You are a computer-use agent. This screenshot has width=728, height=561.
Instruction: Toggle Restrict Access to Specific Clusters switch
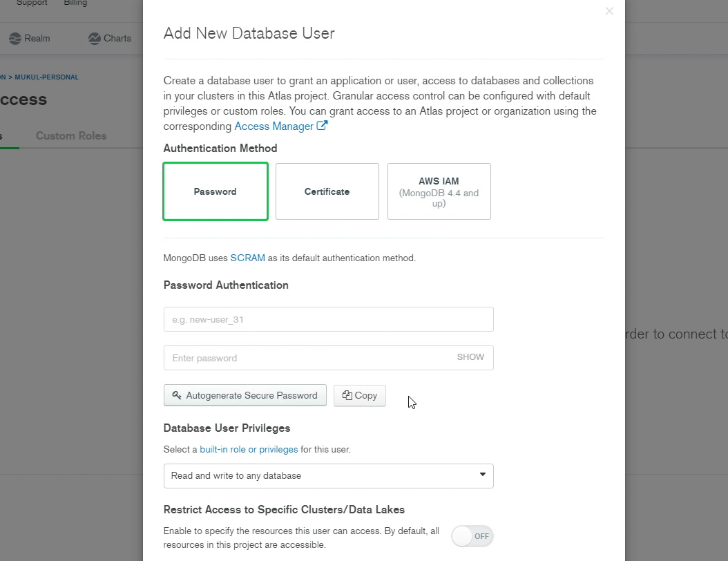pos(472,536)
